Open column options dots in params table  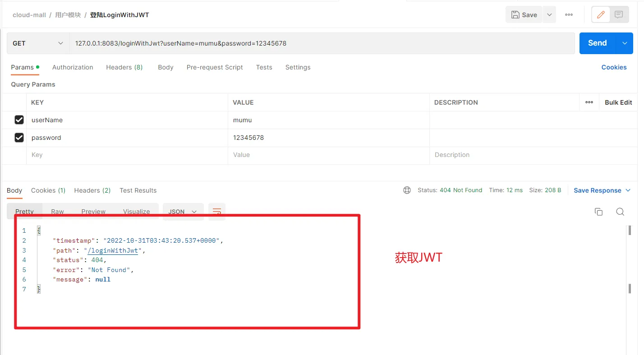(x=589, y=102)
